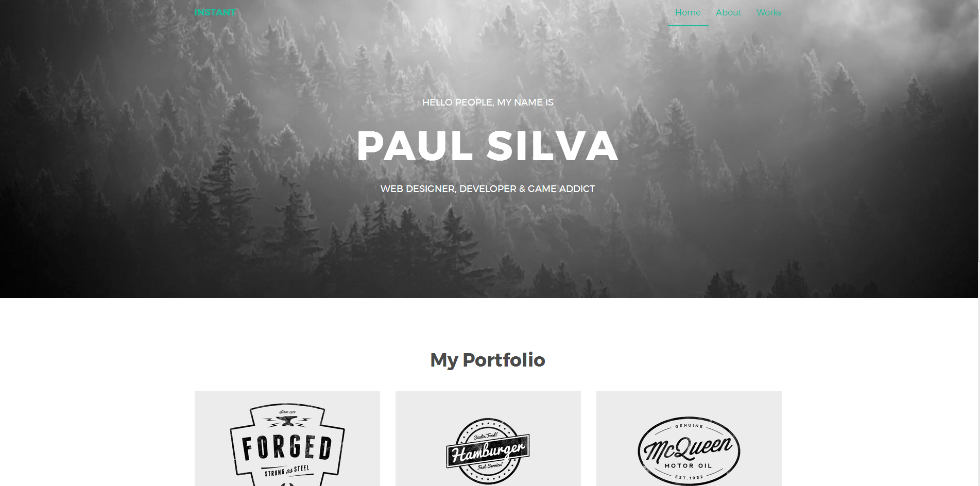This screenshot has width=980, height=486.
Task: Open the Works section link
Action: pyautogui.click(x=769, y=12)
